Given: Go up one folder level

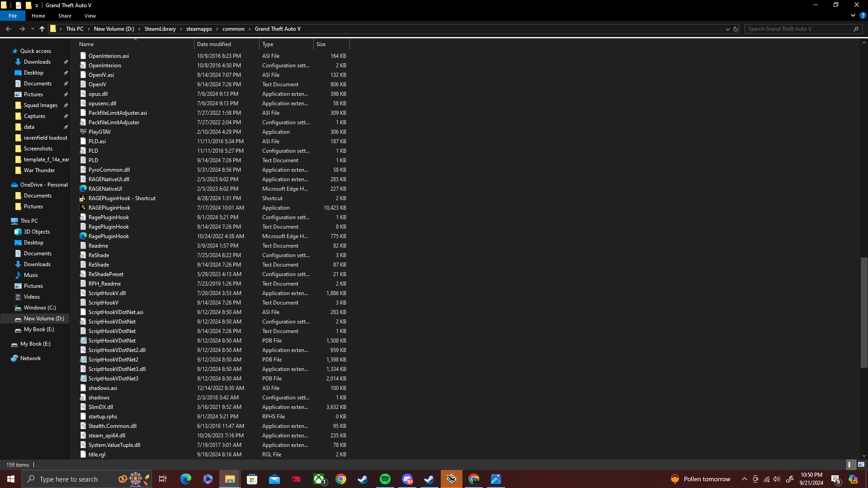Looking at the screenshot, I should 42,29.
